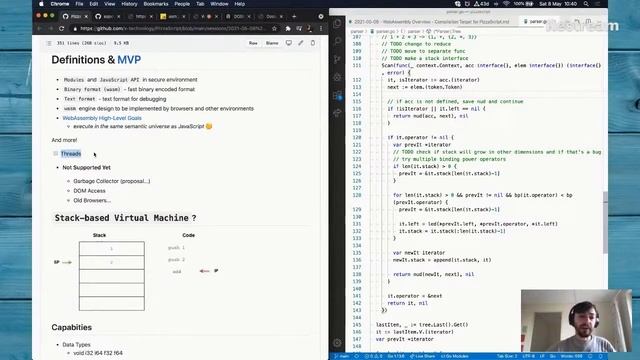Click the split editor icon in VS Code

(x=588, y=21)
